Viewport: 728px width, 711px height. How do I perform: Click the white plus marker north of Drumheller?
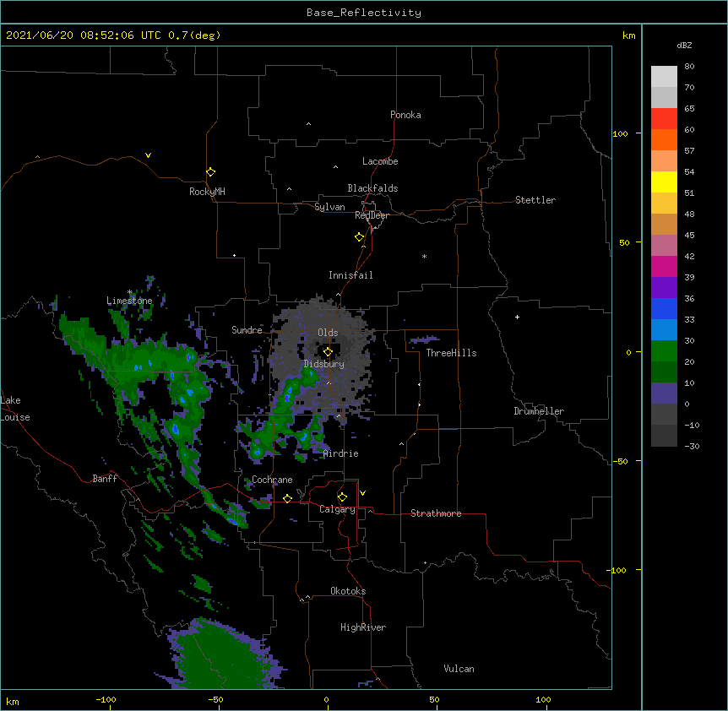point(517,317)
